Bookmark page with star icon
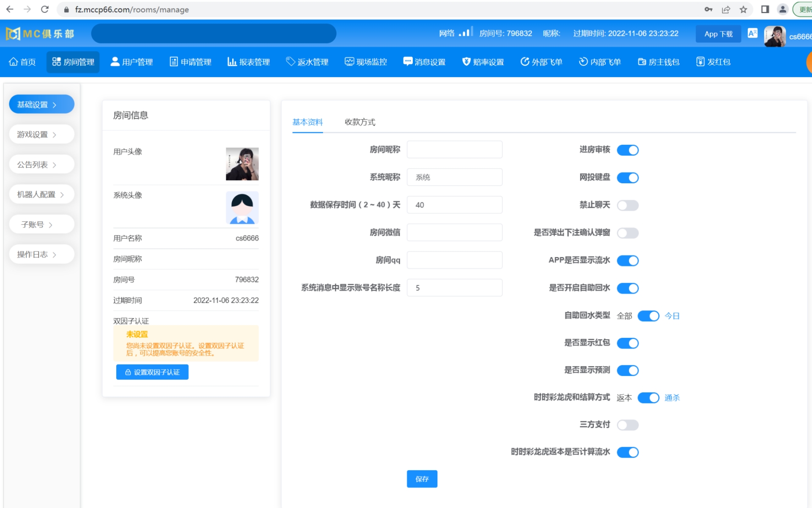 (743, 9)
